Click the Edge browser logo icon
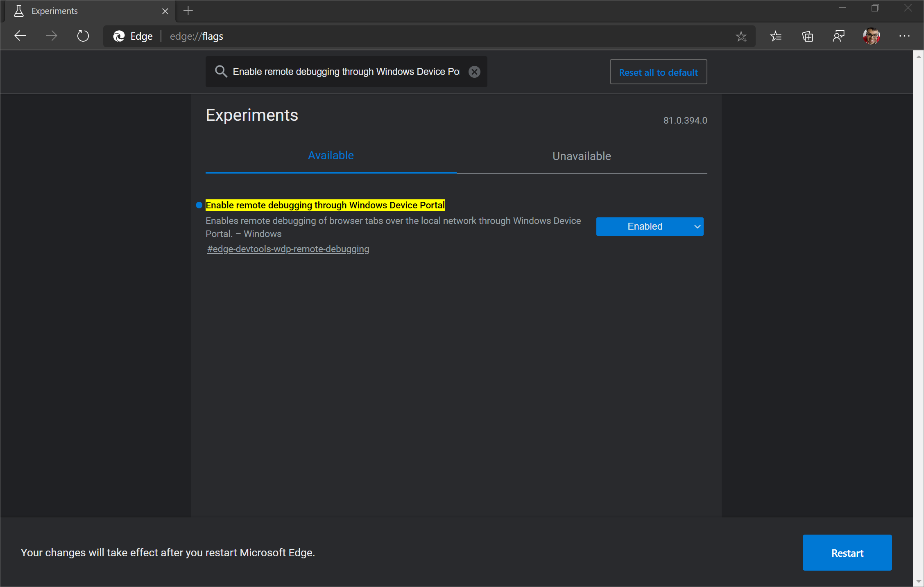Viewport: 924px width, 587px height. [x=119, y=36]
